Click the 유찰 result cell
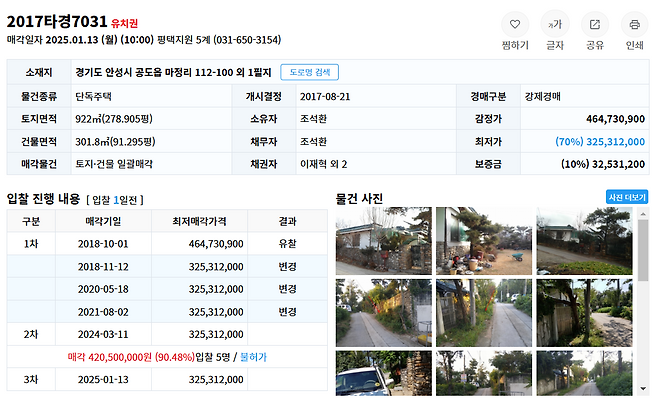This screenshot has height=400, width=658. (287, 244)
